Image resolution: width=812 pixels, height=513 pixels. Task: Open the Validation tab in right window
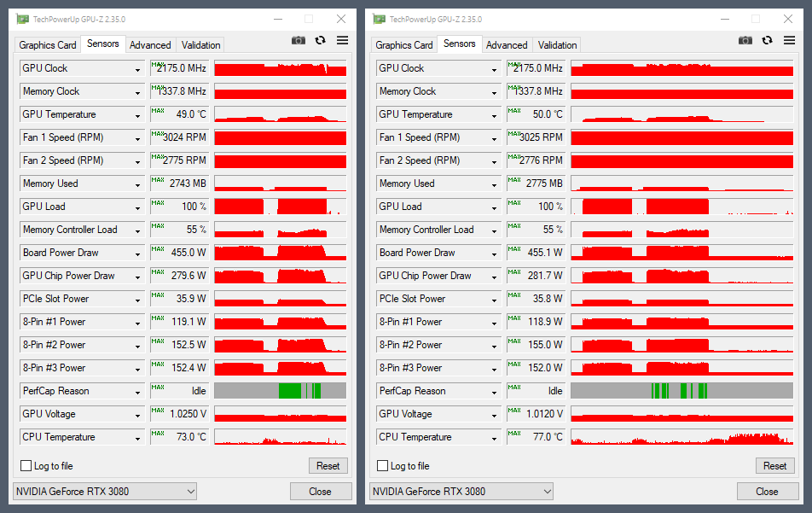[557, 45]
